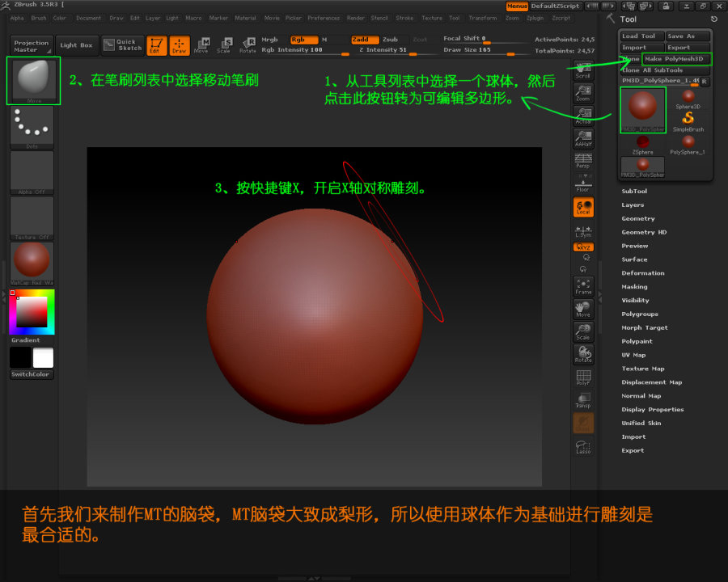Click the Frame view icon
This screenshot has height=582, width=728.
coord(583,286)
